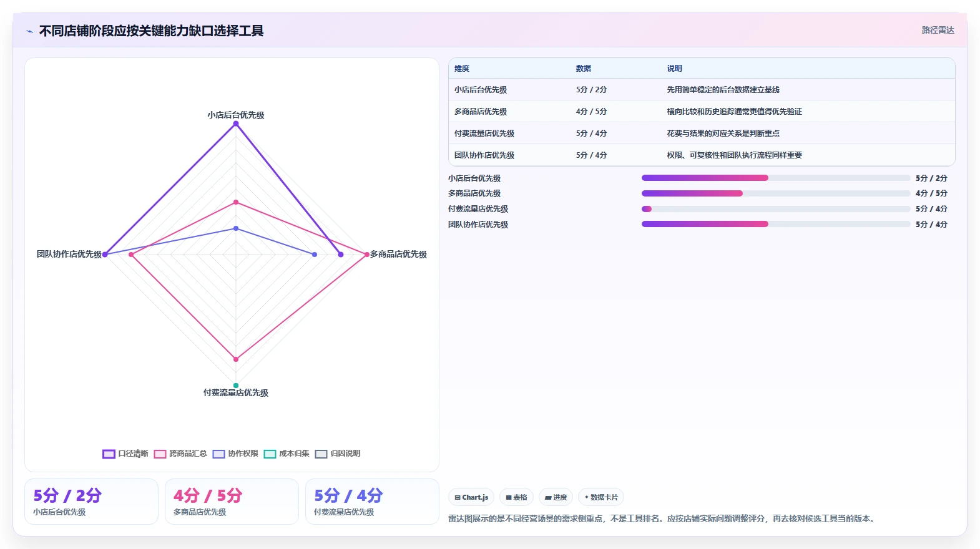Click table value 4分 / 5分

click(592, 112)
